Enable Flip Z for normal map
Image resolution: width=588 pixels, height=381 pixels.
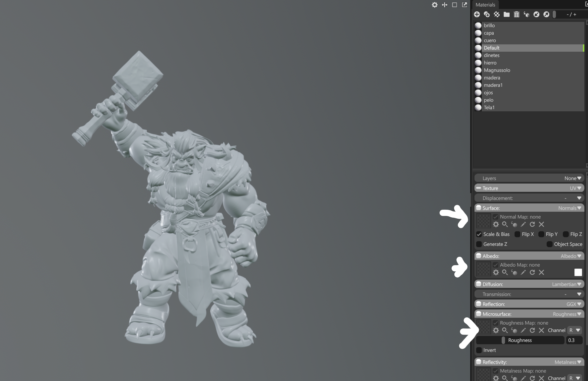coord(566,234)
